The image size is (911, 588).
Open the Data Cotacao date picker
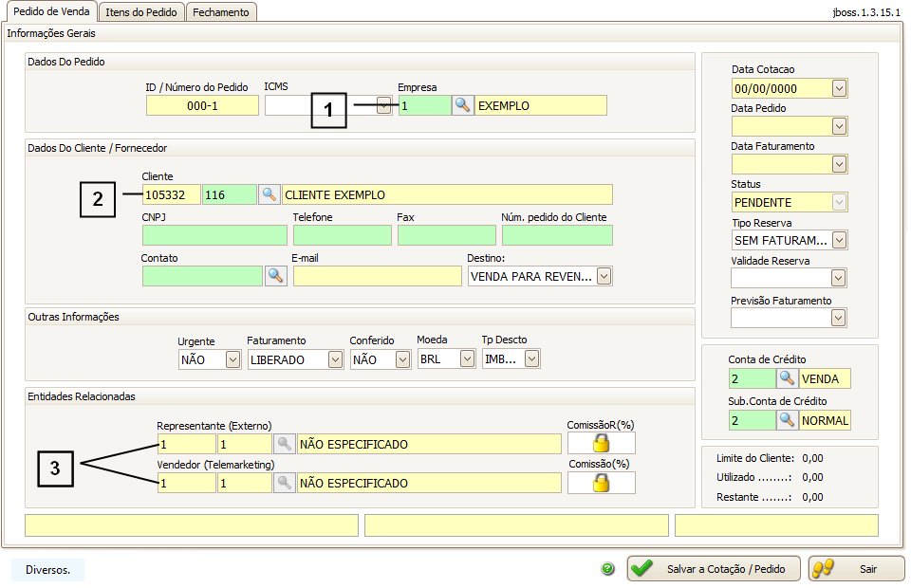click(839, 88)
